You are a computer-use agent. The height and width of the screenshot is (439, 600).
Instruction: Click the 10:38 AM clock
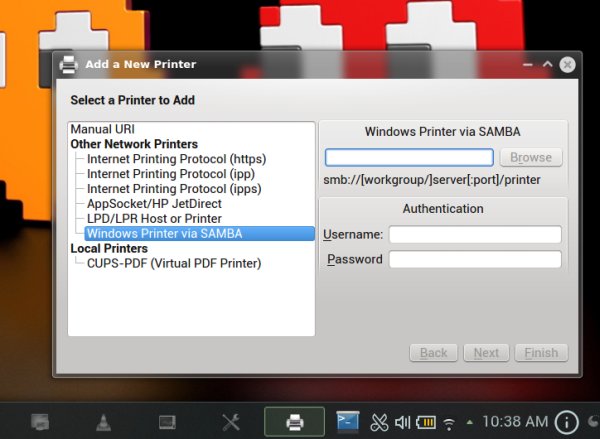pyautogui.click(x=515, y=422)
